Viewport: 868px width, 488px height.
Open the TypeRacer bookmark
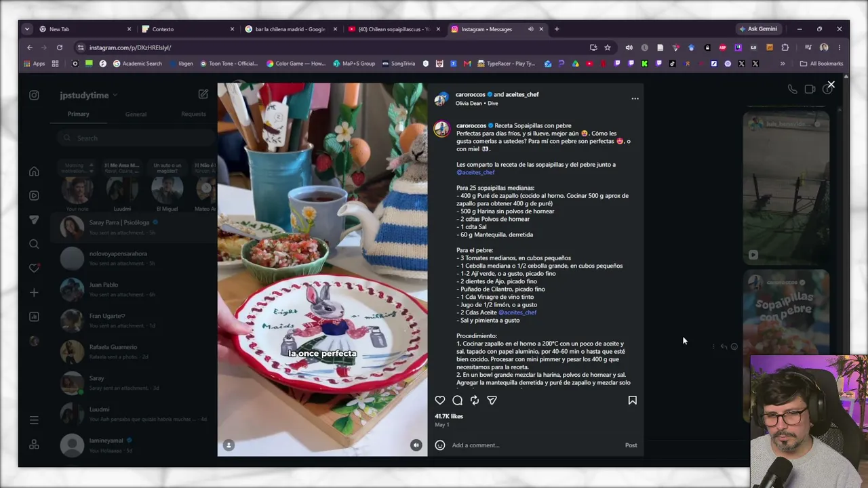506,64
